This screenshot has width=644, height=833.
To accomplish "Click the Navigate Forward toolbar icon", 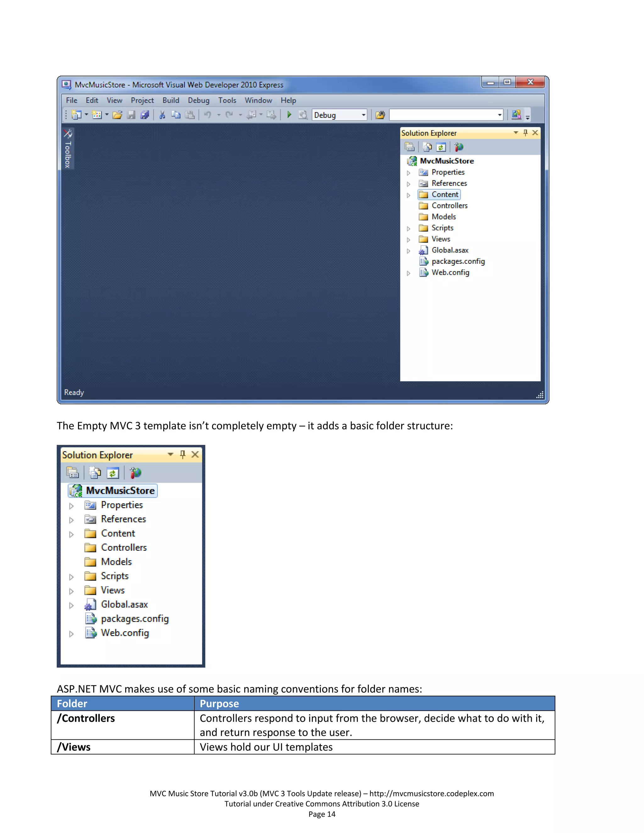I will pos(272,115).
